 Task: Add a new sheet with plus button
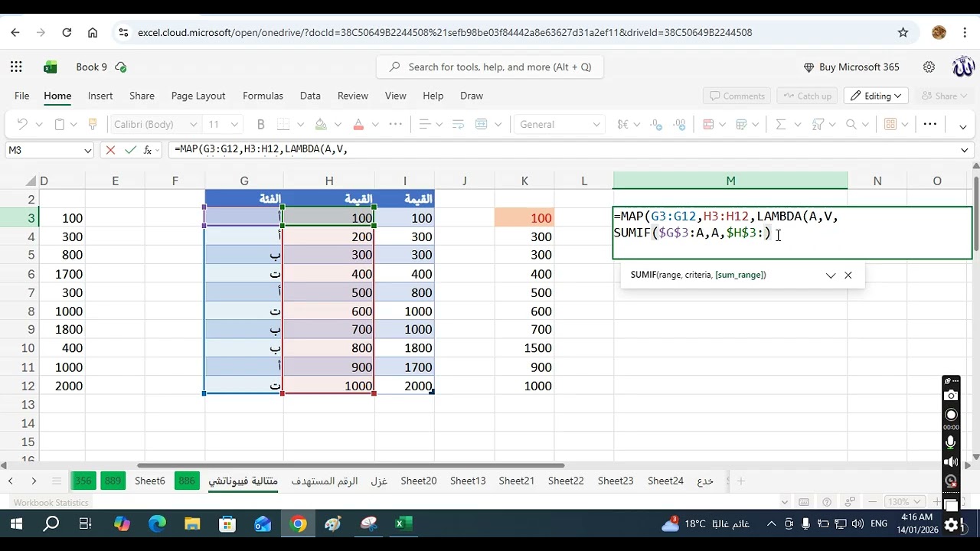tap(741, 481)
